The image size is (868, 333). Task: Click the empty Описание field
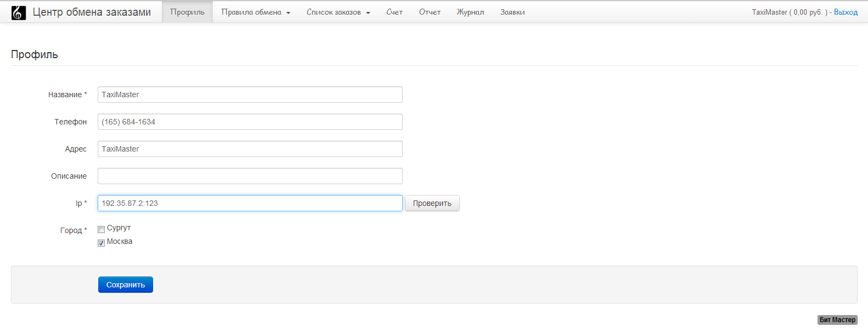250,176
